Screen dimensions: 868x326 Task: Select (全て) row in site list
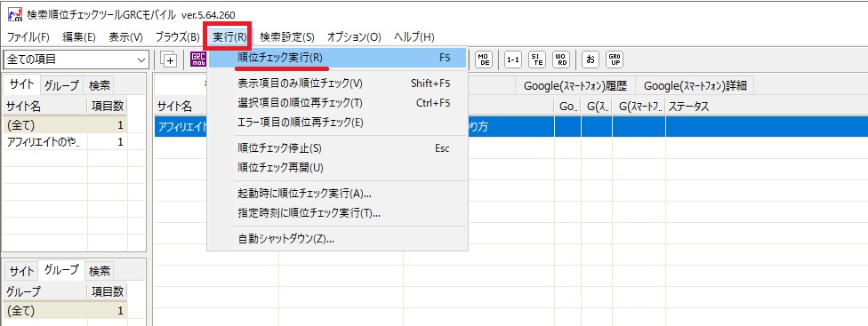tap(65, 125)
